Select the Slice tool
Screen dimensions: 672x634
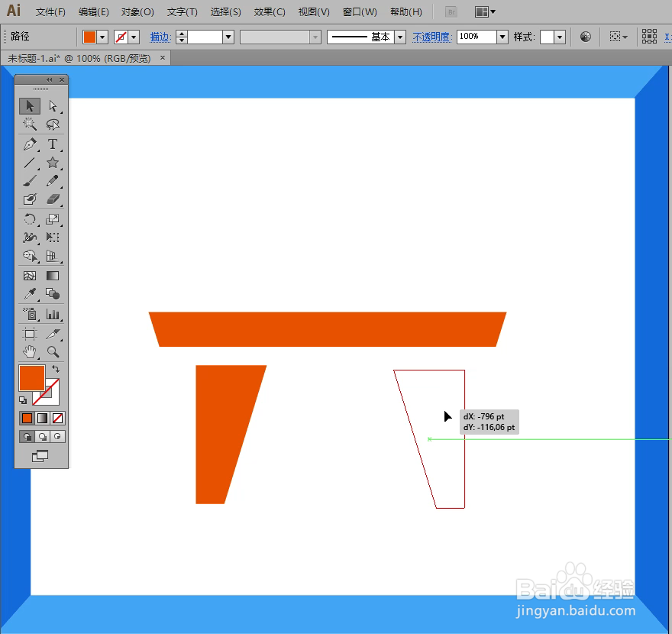(x=53, y=334)
